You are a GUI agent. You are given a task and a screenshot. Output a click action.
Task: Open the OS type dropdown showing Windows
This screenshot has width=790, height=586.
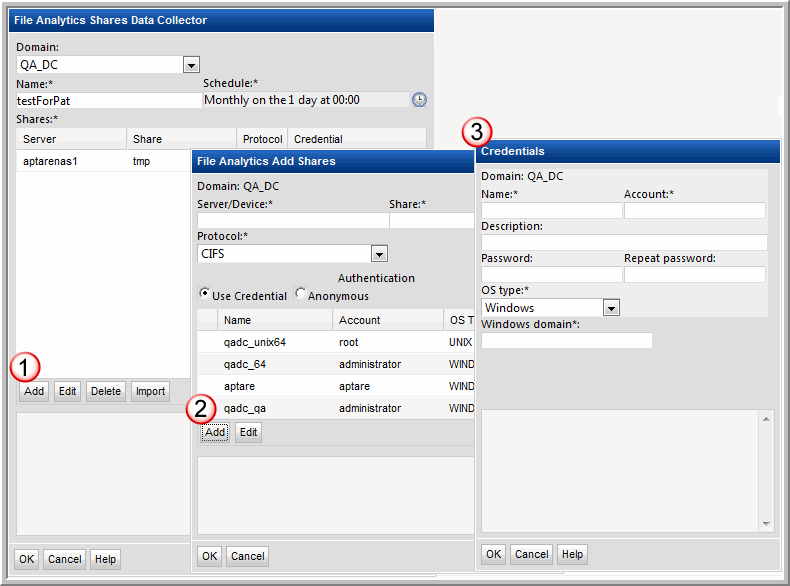(x=611, y=308)
